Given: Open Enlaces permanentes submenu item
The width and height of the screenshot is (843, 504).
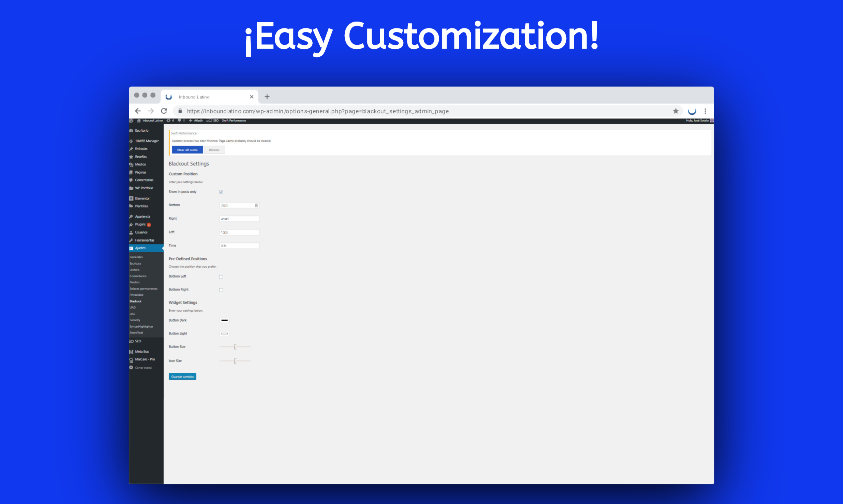Looking at the screenshot, I should click(143, 289).
